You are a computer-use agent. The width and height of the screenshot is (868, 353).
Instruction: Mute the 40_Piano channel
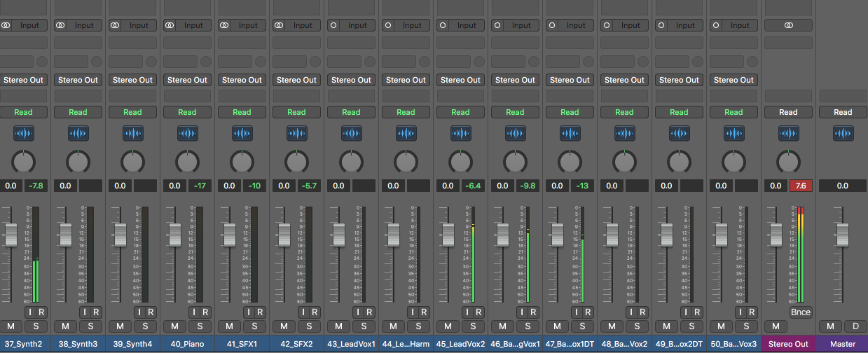174,326
